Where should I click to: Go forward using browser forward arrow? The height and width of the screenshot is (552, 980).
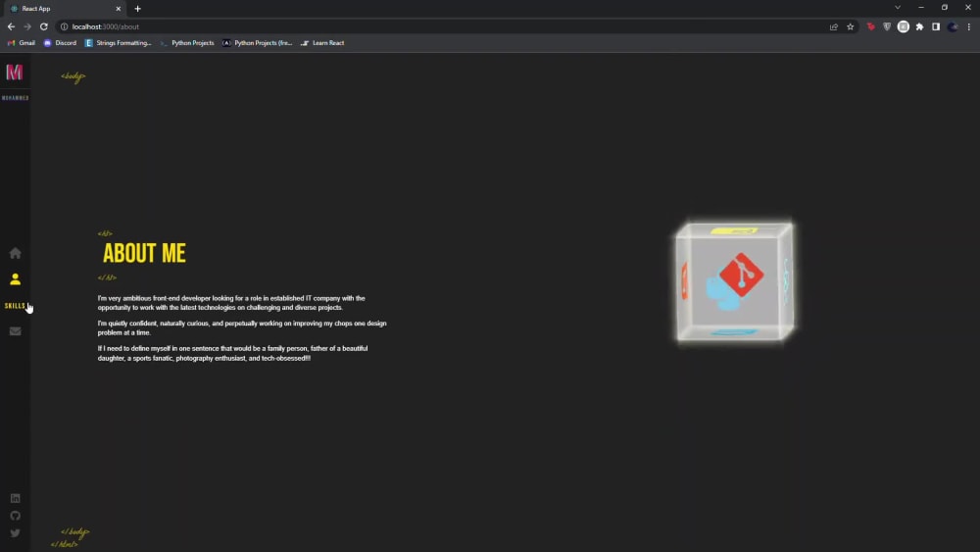(27, 26)
